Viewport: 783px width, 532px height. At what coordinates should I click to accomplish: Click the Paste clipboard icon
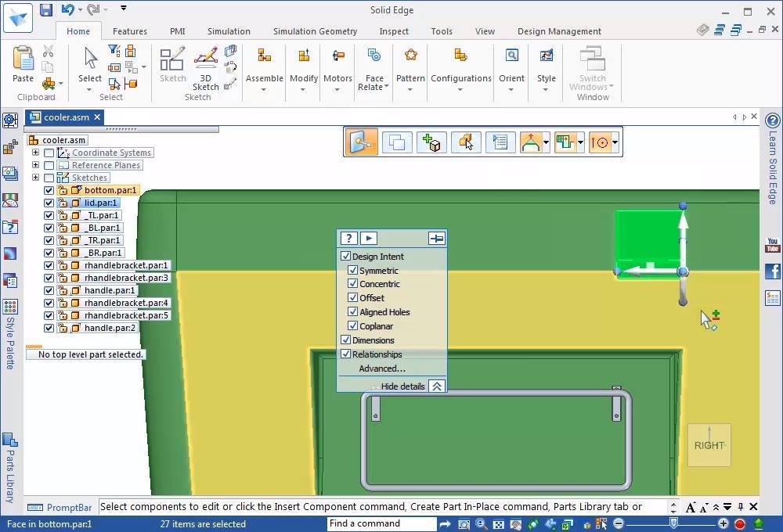[23, 59]
